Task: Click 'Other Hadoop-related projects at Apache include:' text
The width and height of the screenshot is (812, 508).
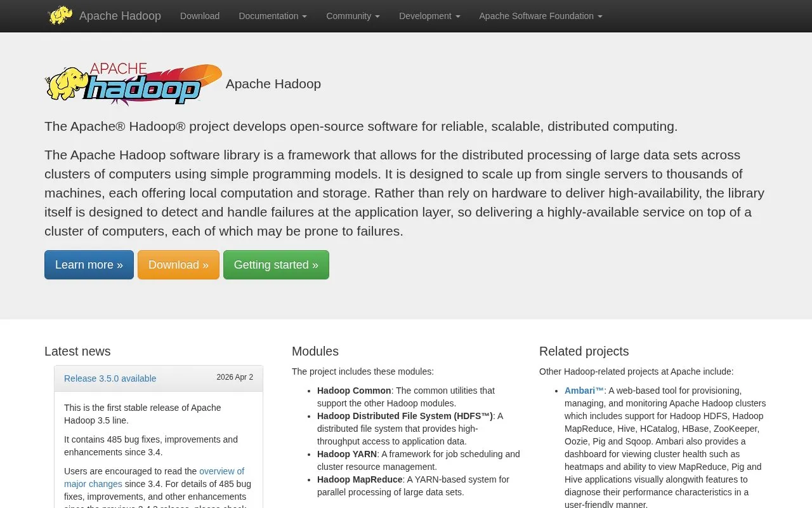Action: click(636, 371)
